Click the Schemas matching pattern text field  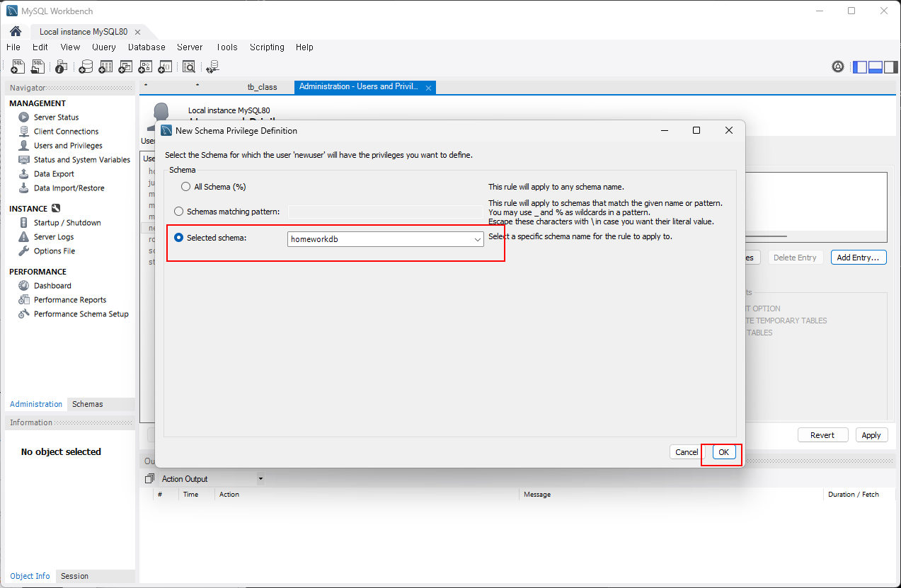(x=386, y=212)
